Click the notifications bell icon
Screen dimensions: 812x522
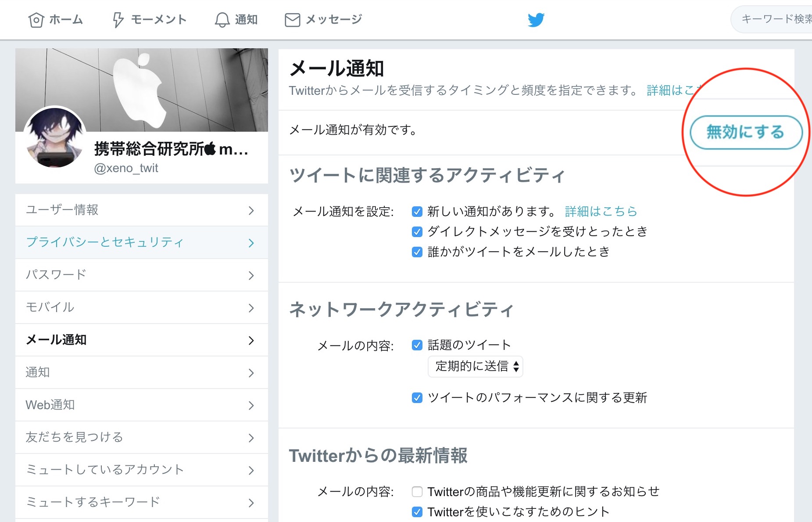tap(222, 20)
